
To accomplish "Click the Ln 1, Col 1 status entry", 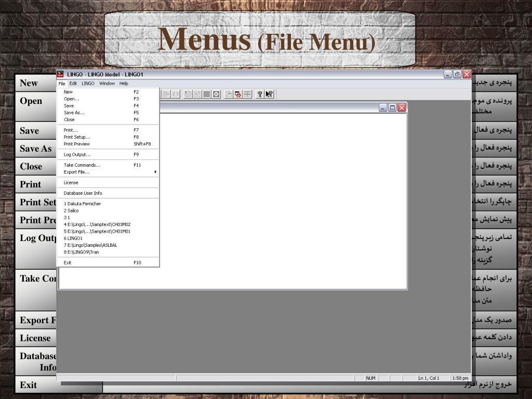I will click(x=429, y=378).
